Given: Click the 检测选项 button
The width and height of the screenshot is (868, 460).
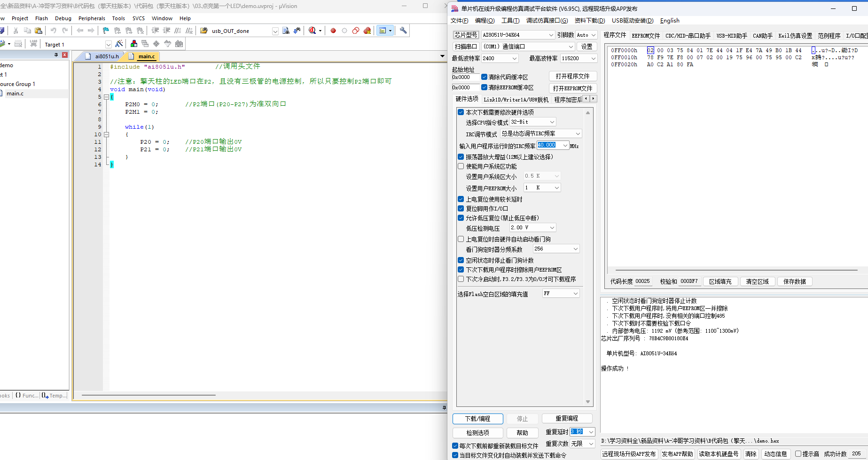Looking at the screenshot, I should coord(477,433).
